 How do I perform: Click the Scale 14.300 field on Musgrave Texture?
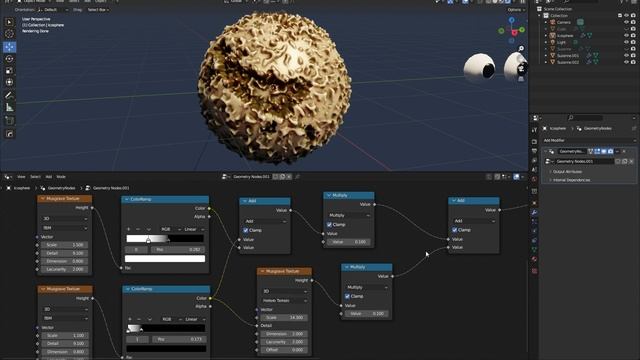(x=284, y=318)
